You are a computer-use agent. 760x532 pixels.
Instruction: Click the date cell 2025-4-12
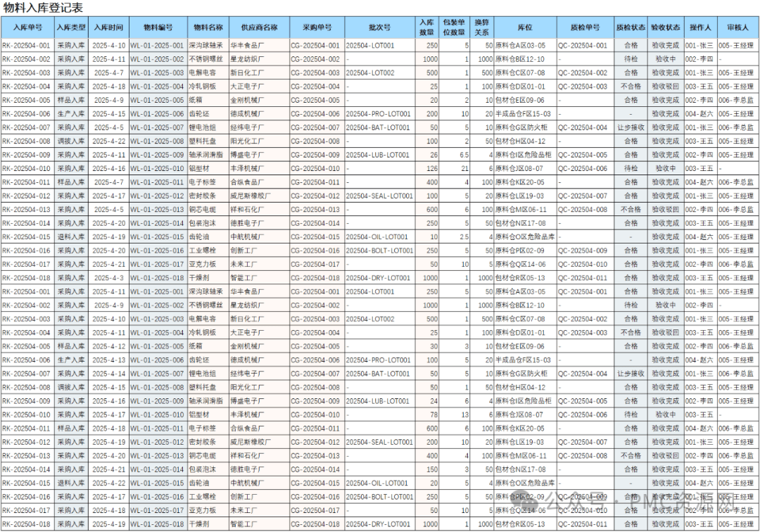click(108, 346)
